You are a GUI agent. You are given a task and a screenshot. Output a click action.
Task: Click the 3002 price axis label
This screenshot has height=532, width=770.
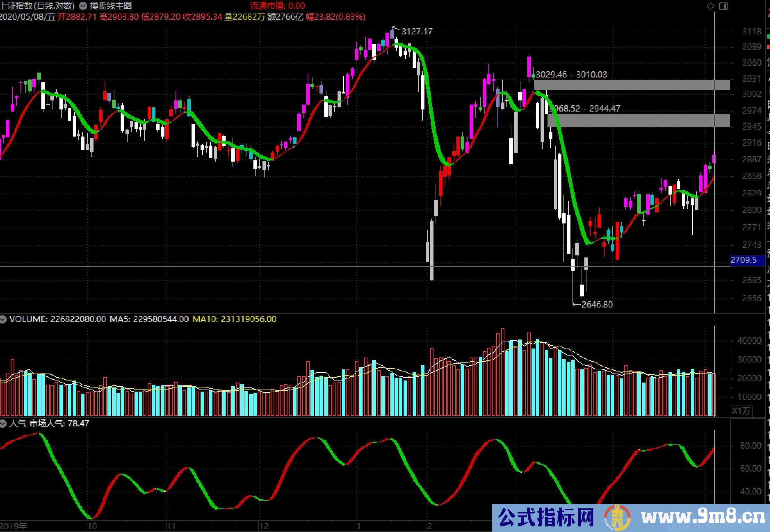(x=752, y=94)
